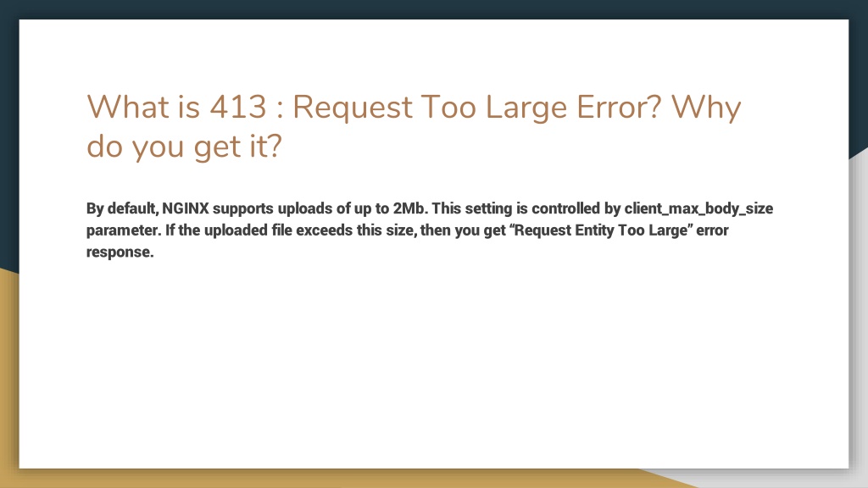This screenshot has height=488, width=868.
Task: Click the empty white area below the paragraph
Action: tap(434, 365)
